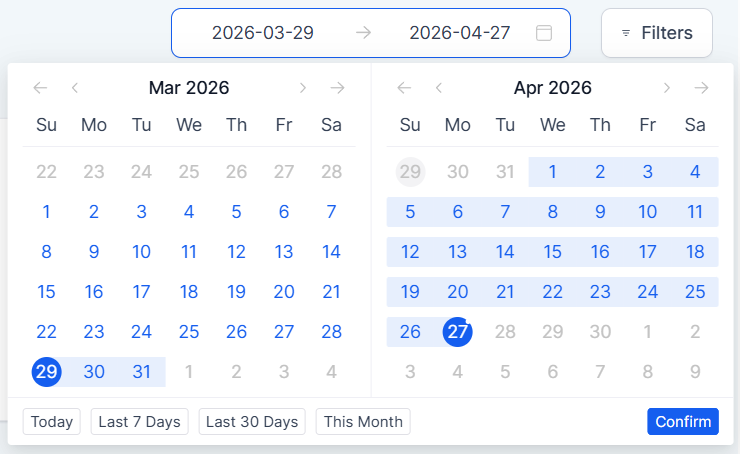Open the Apr 2026 month-year header
The height and width of the screenshot is (454, 740).
tap(553, 88)
